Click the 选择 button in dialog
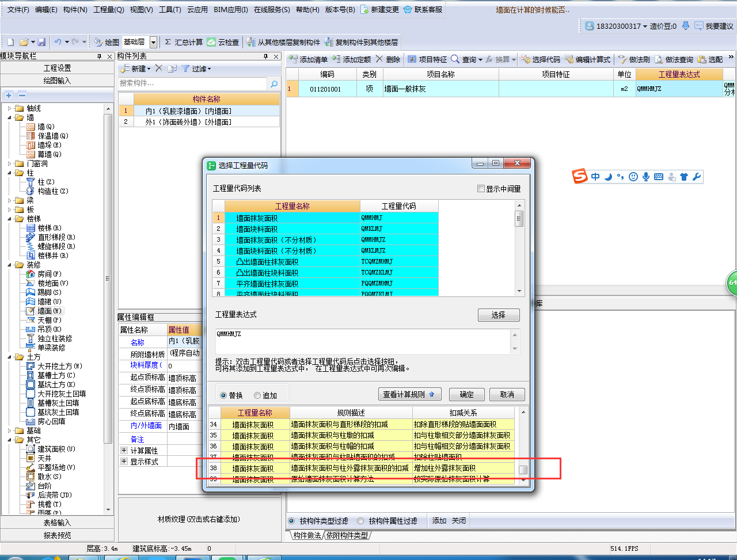This screenshot has height=560, width=737. 499,315
